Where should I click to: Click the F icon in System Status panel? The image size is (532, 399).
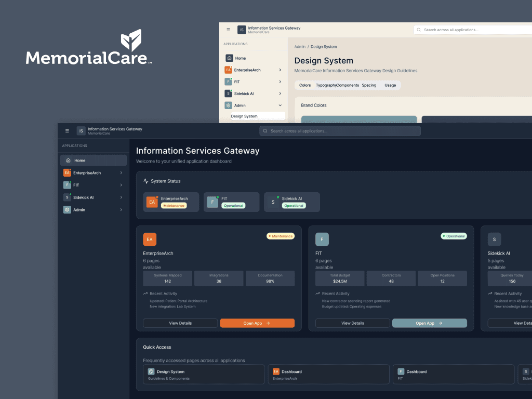(212, 202)
